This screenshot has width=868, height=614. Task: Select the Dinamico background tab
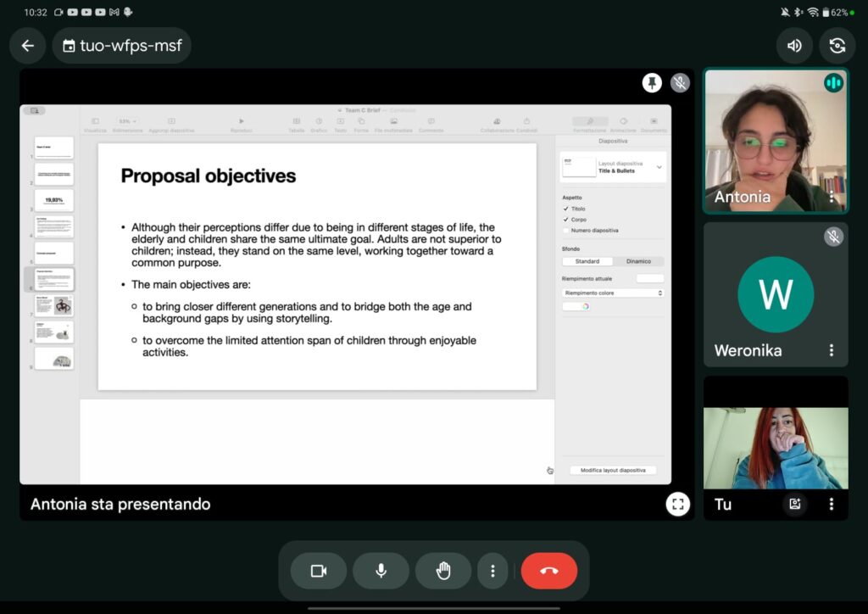point(638,261)
